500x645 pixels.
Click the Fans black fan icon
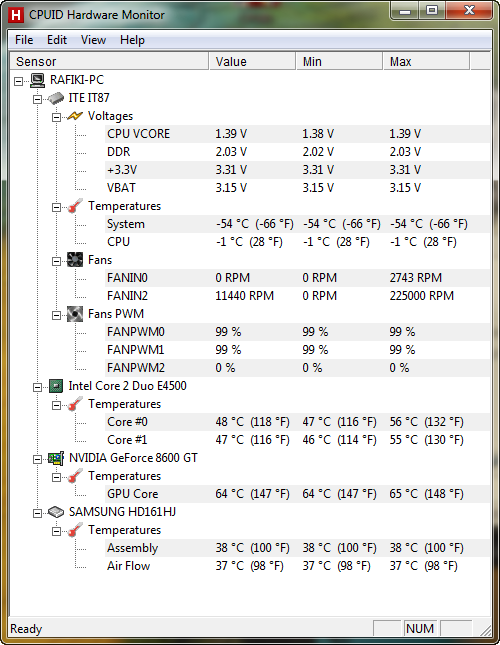75,260
